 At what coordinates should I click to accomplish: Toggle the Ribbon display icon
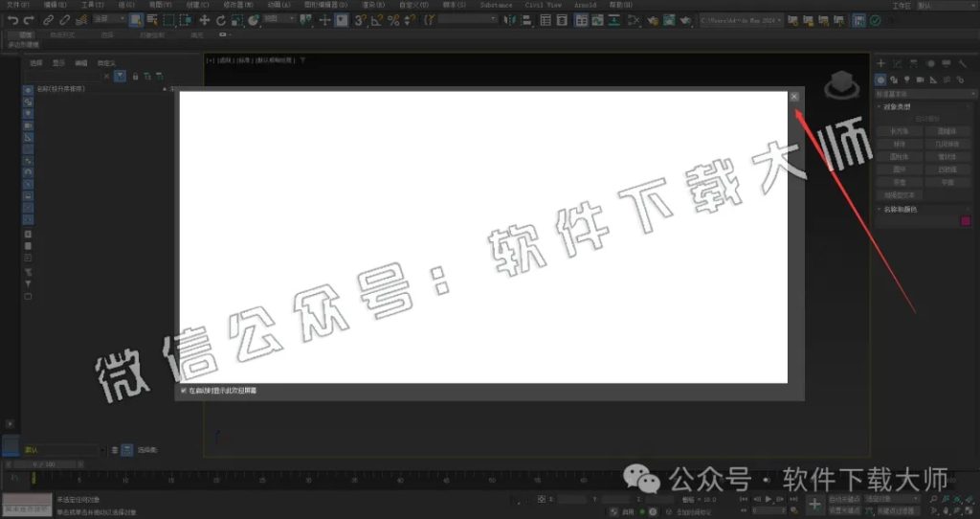(x=581, y=21)
